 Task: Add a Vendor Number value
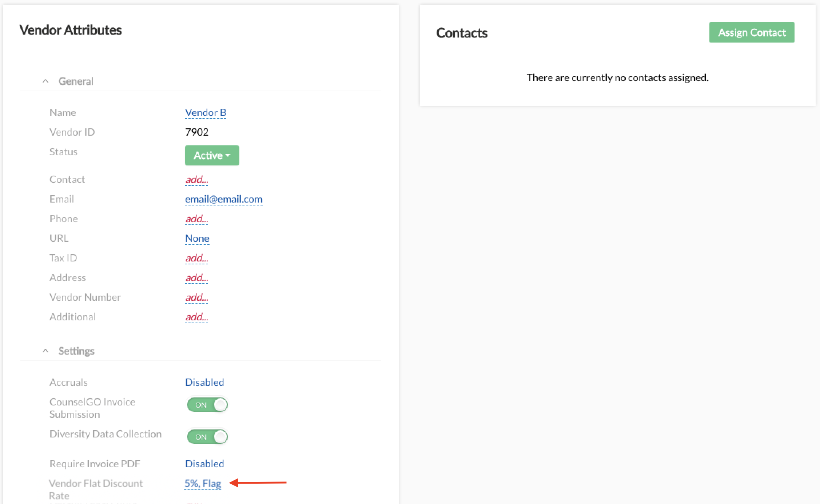[x=196, y=297]
